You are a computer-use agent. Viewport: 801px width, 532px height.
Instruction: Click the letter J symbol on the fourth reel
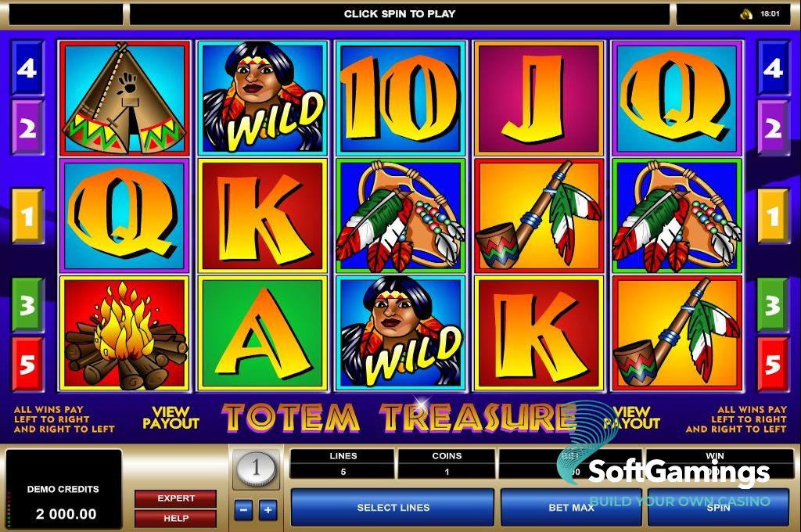539,98
